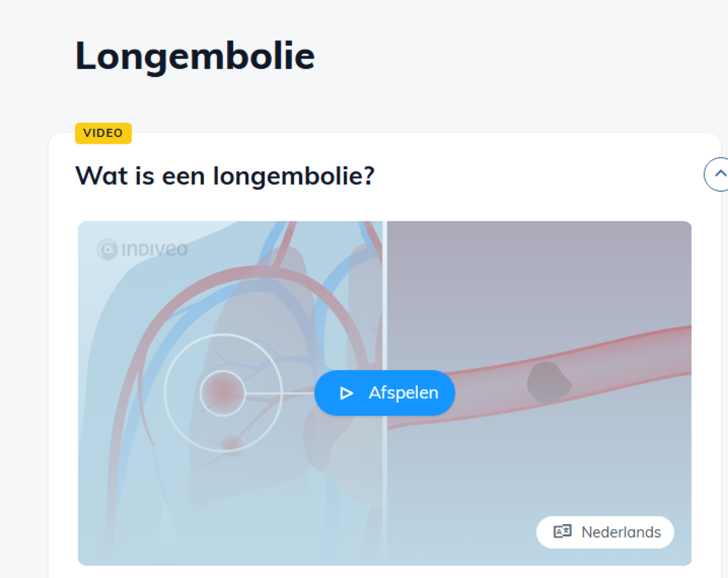Click the translate icon beside Nederlands

tap(562, 531)
